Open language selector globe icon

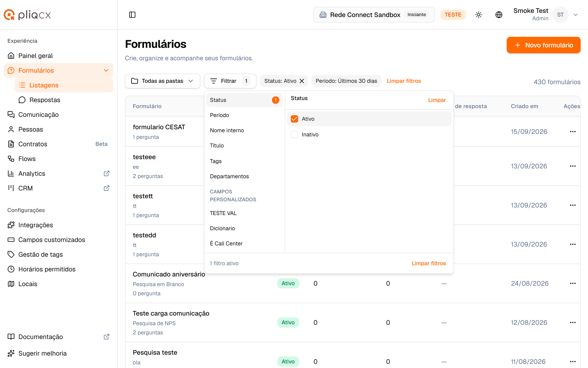[x=499, y=14]
